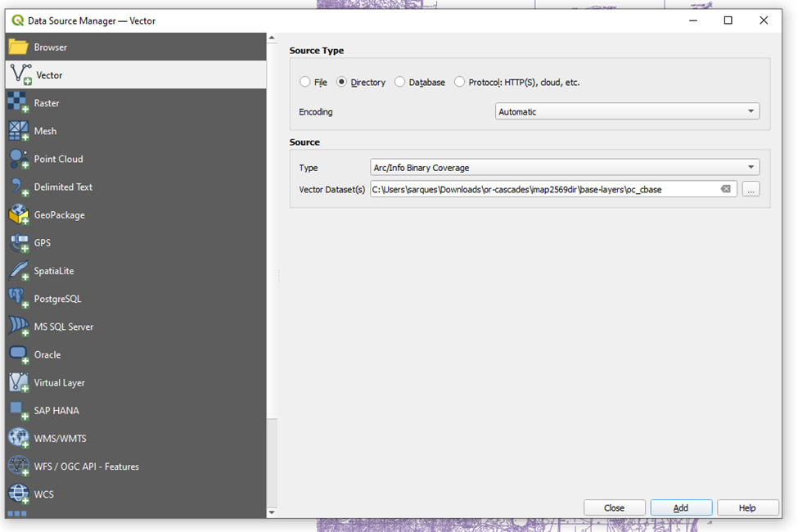Click the sidebar vertical scrollbar thumb
This screenshot has width=798, height=532.
(x=272, y=231)
